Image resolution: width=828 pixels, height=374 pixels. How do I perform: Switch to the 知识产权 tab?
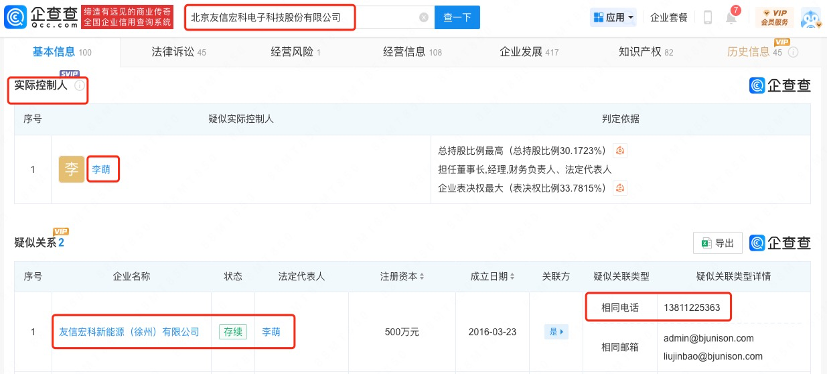click(x=646, y=52)
